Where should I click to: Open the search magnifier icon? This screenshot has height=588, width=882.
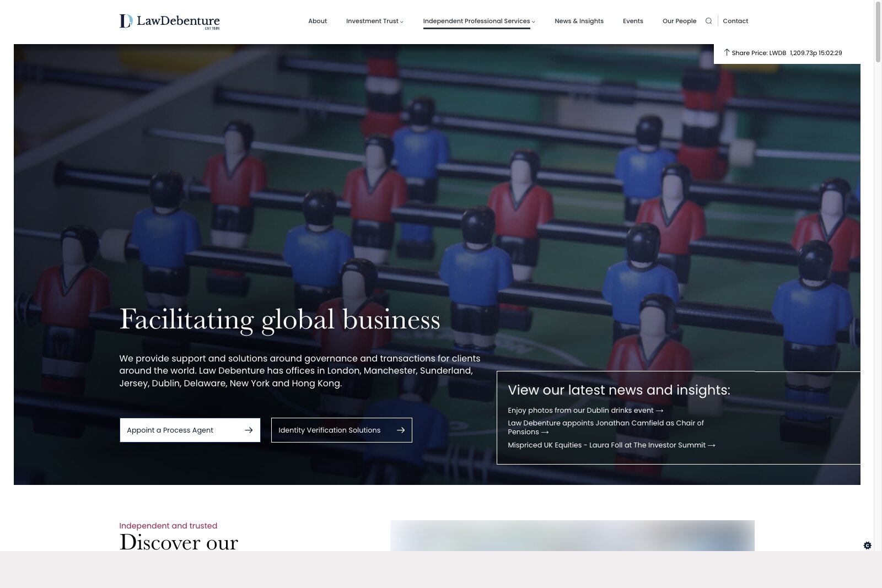click(x=708, y=21)
